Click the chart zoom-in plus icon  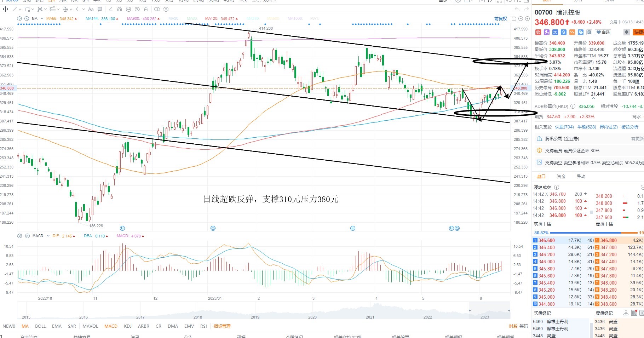pyautogui.click(x=527, y=18)
